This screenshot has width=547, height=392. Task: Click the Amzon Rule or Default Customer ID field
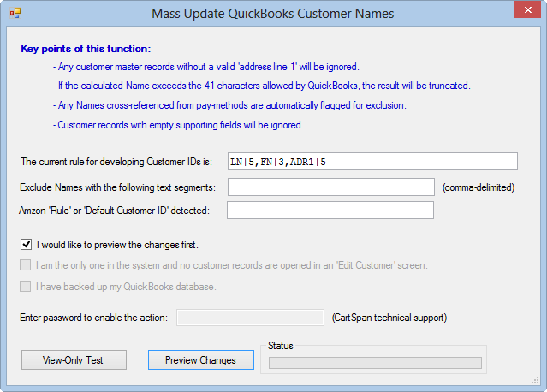[330, 210]
